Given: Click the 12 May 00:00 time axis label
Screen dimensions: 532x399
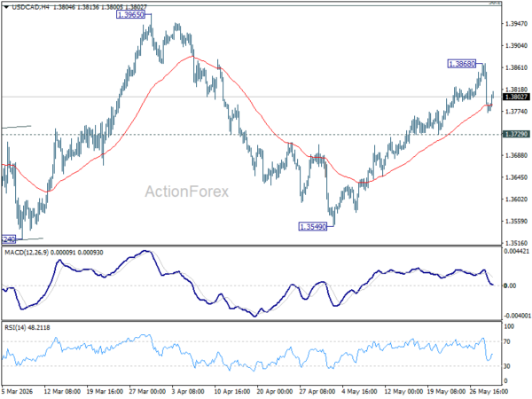Looking at the screenshot, I should tap(403, 391).
